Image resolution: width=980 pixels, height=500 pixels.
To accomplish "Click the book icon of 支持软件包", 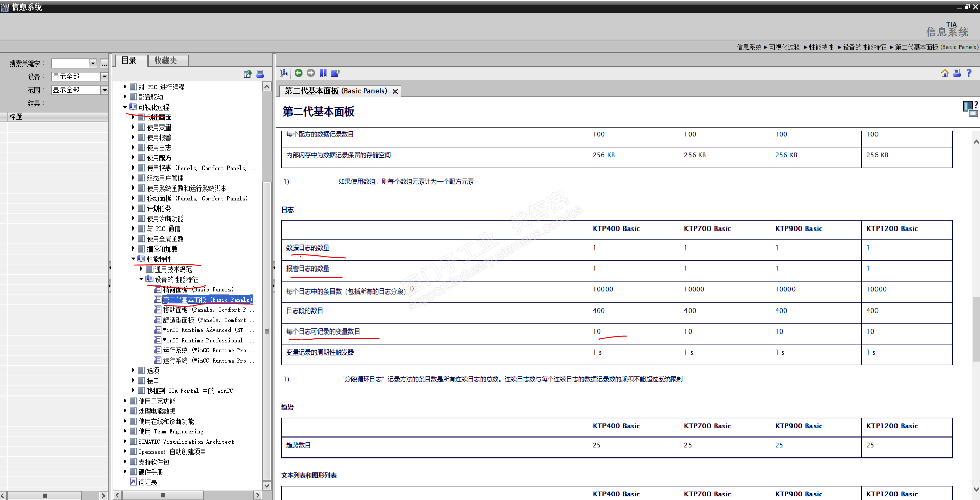I will click(133, 462).
